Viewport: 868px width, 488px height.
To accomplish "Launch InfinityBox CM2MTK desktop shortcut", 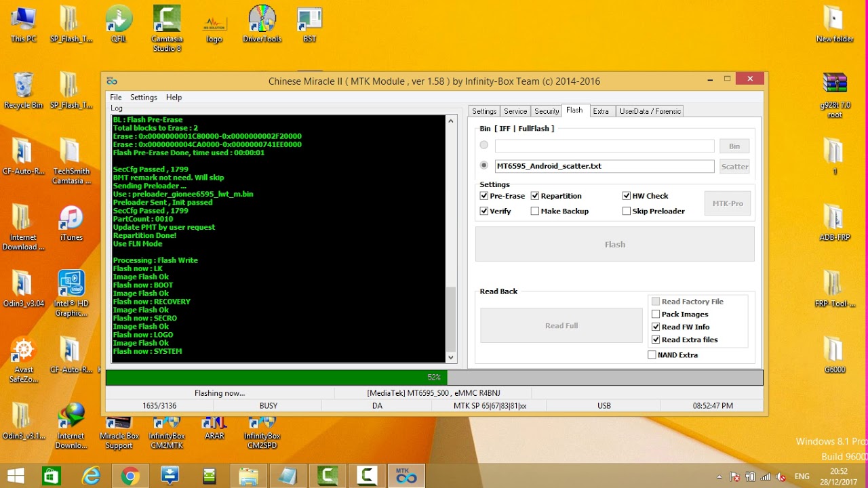I will coord(167,434).
